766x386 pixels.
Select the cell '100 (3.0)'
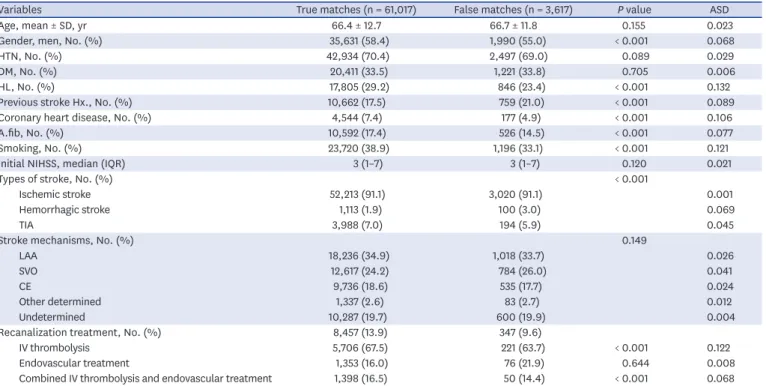(519, 210)
